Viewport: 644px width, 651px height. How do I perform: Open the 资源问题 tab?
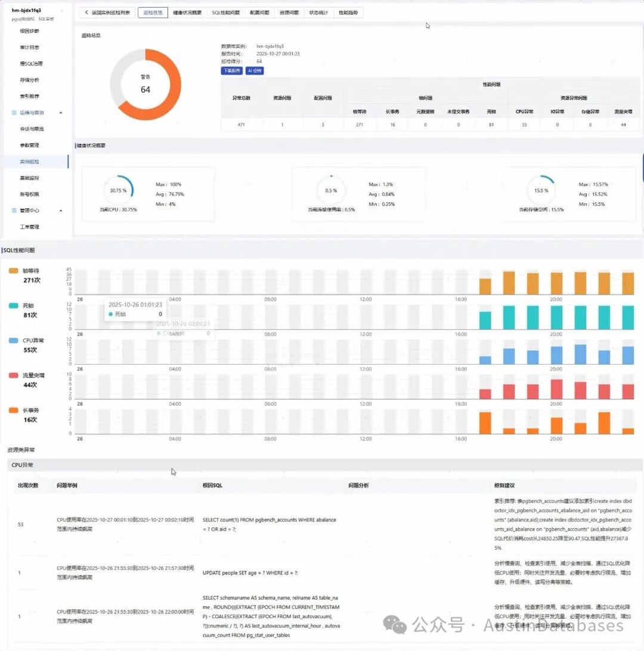(x=289, y=13)
